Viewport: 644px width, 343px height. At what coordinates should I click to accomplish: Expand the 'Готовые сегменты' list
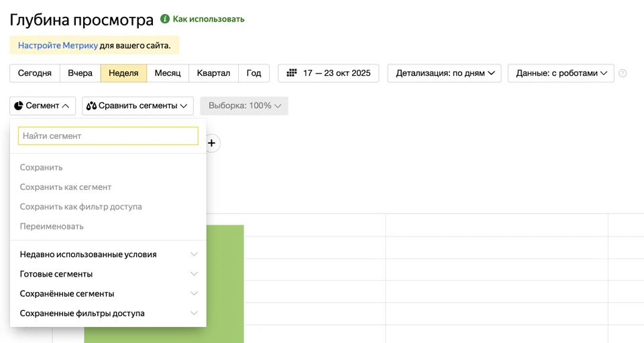108,274
